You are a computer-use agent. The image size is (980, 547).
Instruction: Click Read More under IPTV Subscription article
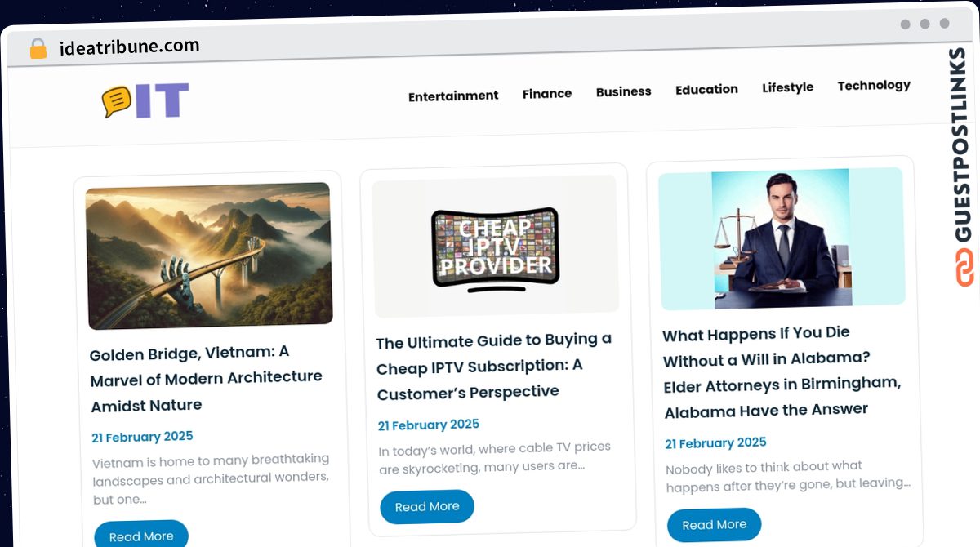(427, 507)
